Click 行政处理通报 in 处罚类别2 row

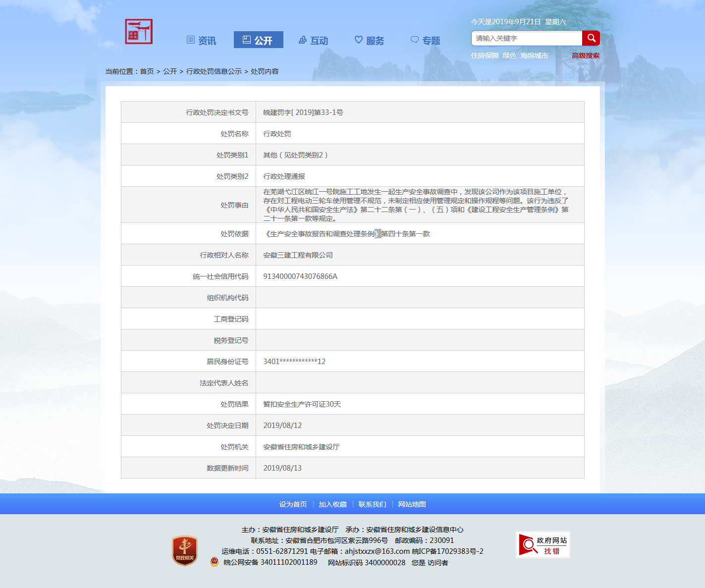pos(284,176)
